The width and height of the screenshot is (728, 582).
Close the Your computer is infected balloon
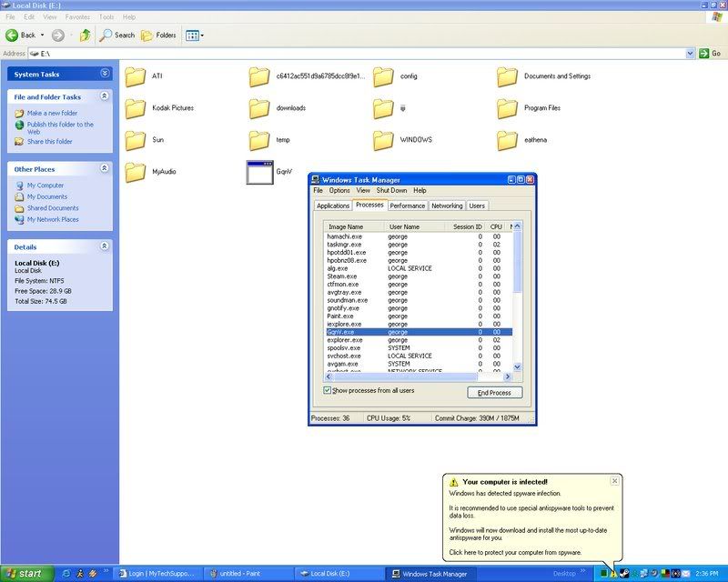click(614, 481)
